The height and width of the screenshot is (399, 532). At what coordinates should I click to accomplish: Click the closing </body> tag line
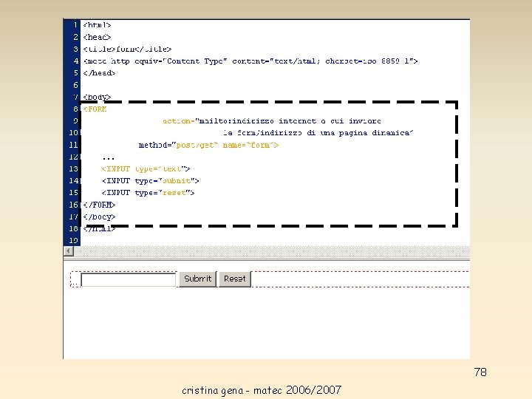click(99, 216)
